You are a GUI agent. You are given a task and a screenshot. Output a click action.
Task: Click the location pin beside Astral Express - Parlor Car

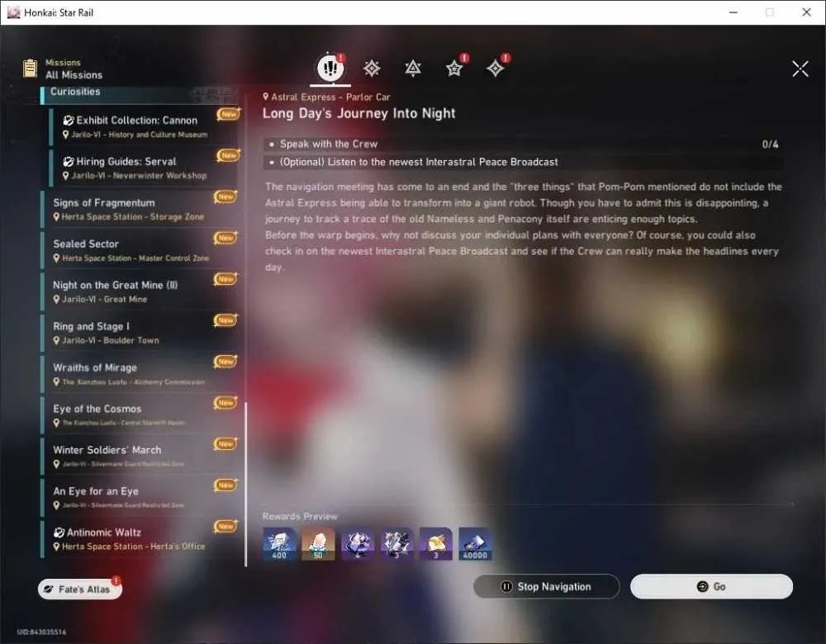(266, 97)
